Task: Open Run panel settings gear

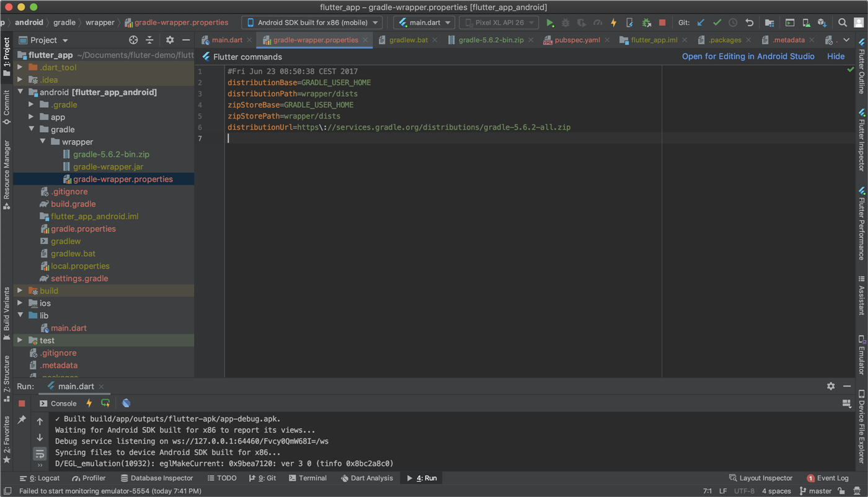Action: click(831, 386)
